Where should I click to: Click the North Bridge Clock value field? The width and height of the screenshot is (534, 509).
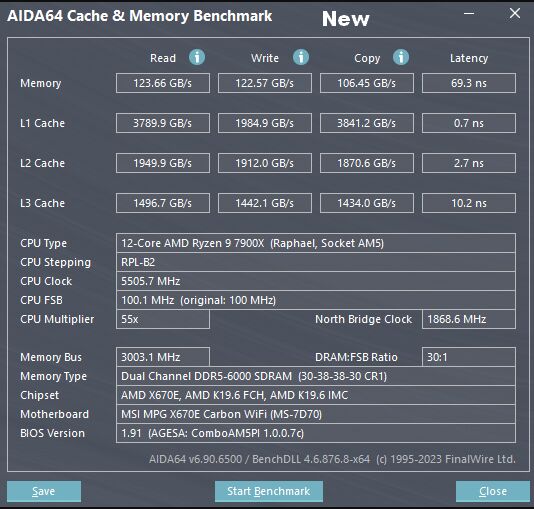pyautogui.click(x=469, y=319)
